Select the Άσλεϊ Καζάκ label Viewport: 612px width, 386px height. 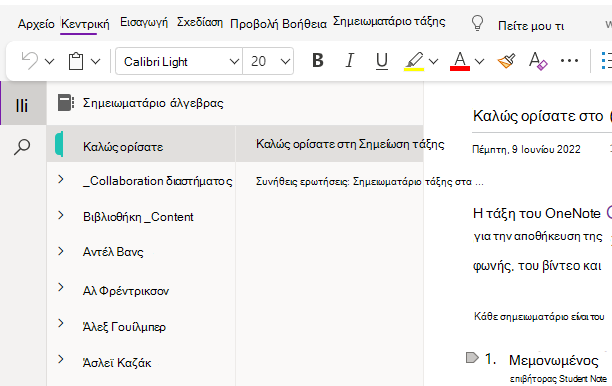[x=117, y=363]
